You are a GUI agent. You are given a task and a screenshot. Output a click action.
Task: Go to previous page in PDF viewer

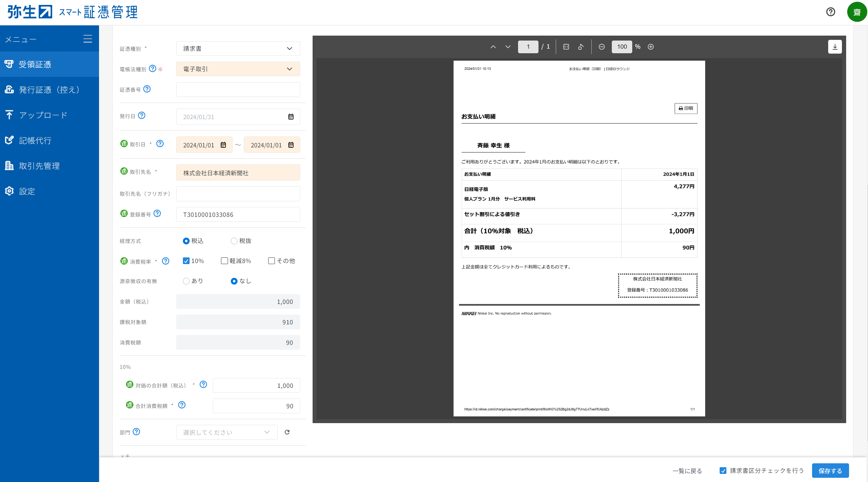click(493, 47)
